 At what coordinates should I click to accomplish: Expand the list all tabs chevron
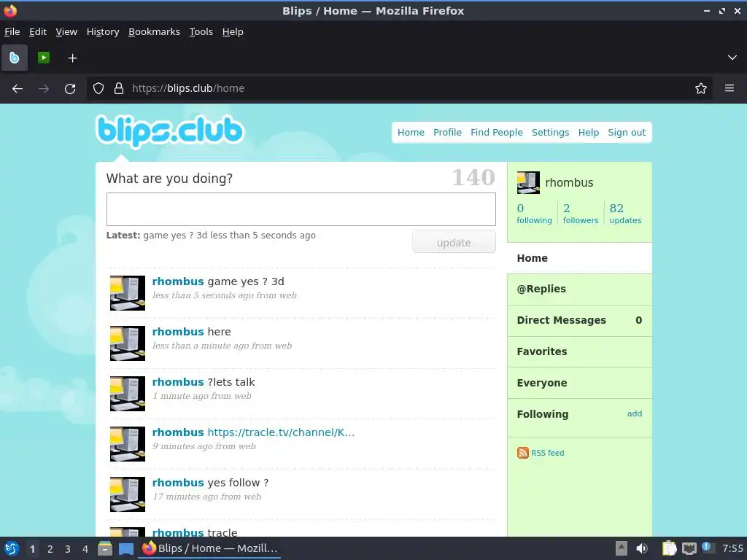tap(732, 58)
